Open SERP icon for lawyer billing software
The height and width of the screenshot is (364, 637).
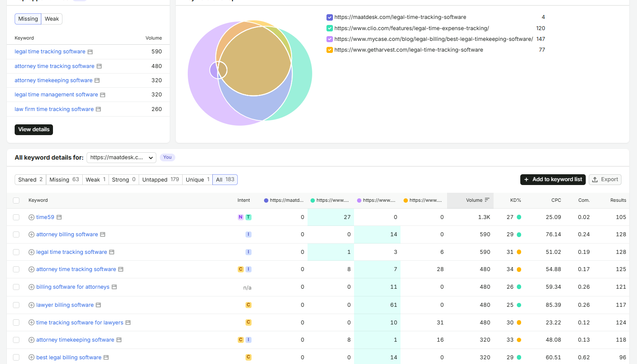pyautogui.click(x=98, y=305)
